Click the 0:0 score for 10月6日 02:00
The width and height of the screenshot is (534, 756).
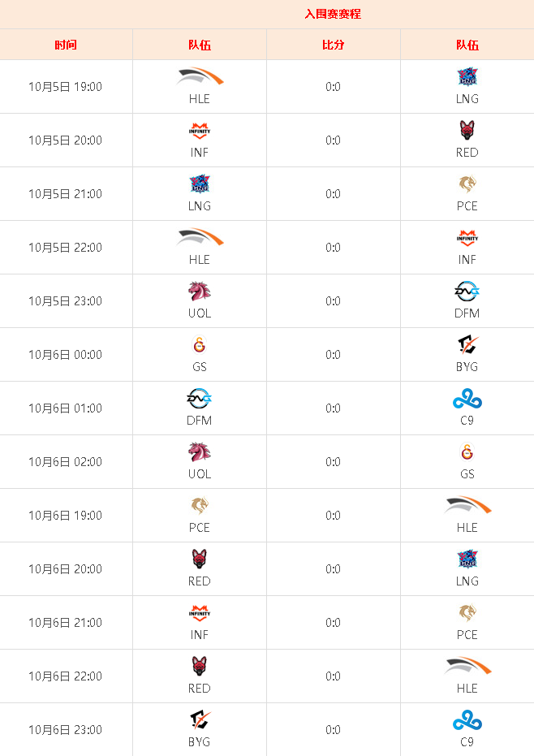point(333,462)
